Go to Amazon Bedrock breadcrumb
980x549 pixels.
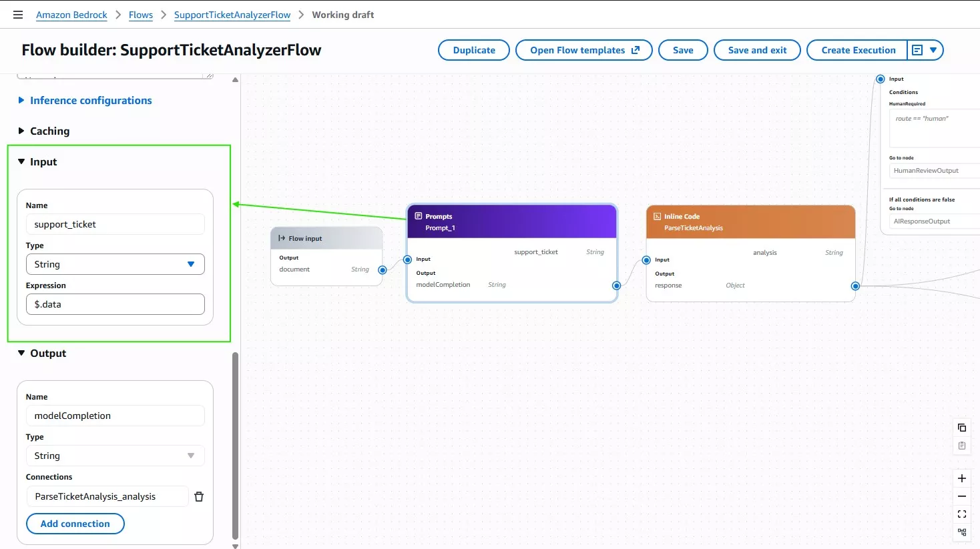71,15
